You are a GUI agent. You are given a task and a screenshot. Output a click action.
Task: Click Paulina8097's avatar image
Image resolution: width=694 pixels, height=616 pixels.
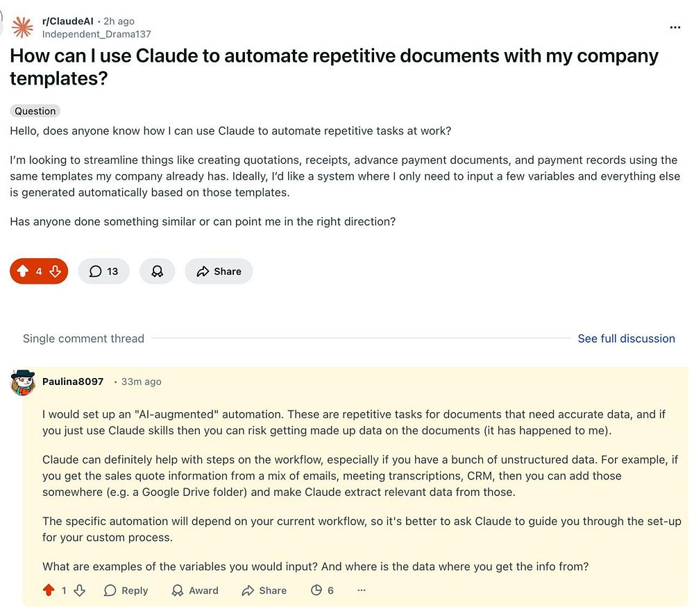(23, 382)
